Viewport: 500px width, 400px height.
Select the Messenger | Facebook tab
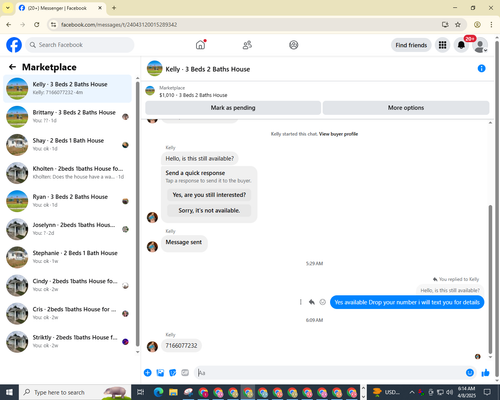point(61,8)
